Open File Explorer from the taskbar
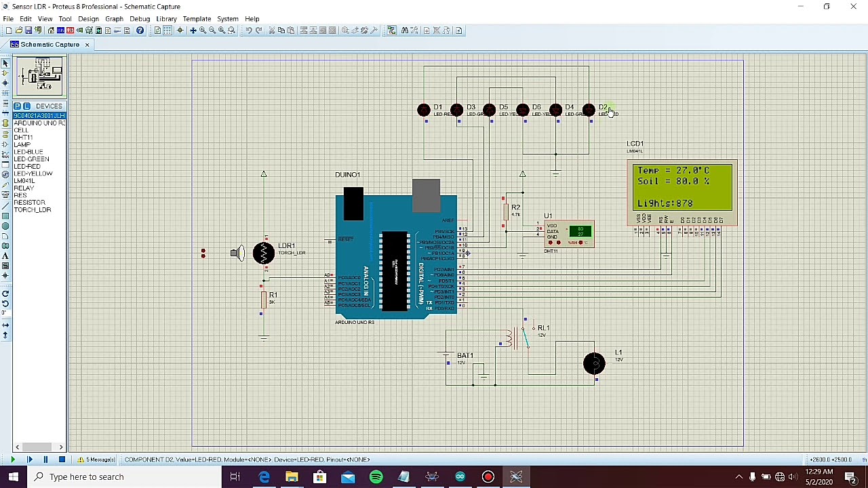868x488 pixels. [292, 476]
